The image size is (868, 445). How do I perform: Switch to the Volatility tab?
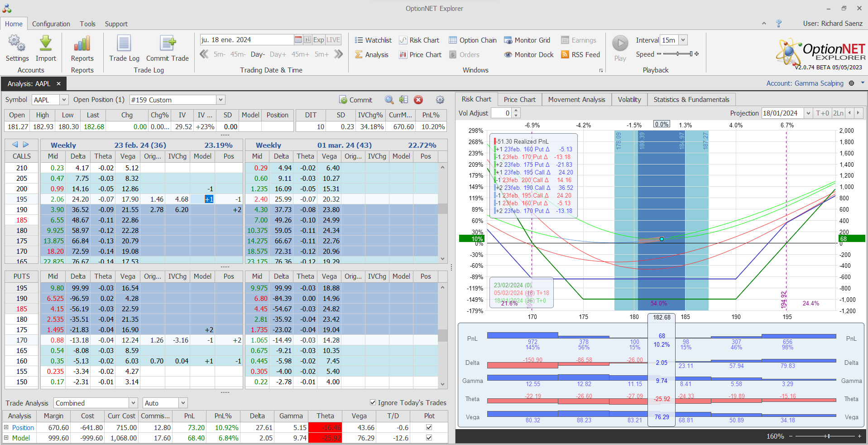[x=629, y=100]
